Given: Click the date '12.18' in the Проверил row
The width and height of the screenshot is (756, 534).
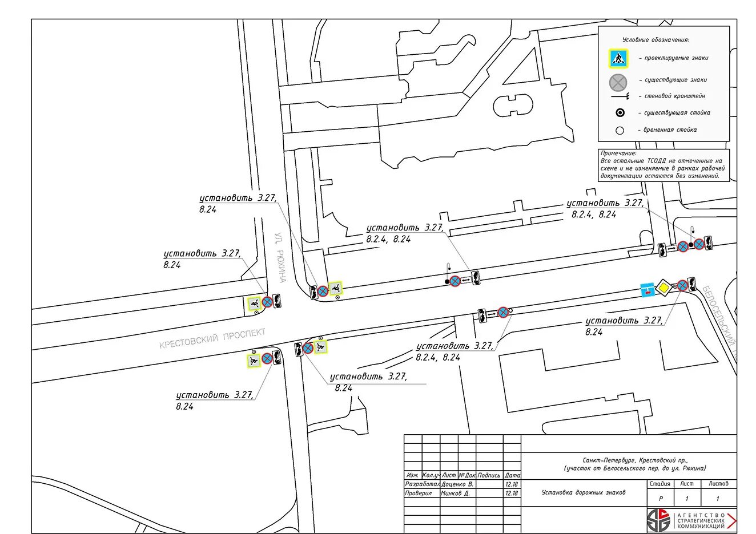Looking at the screenshot, I should [x=512, y=493].
